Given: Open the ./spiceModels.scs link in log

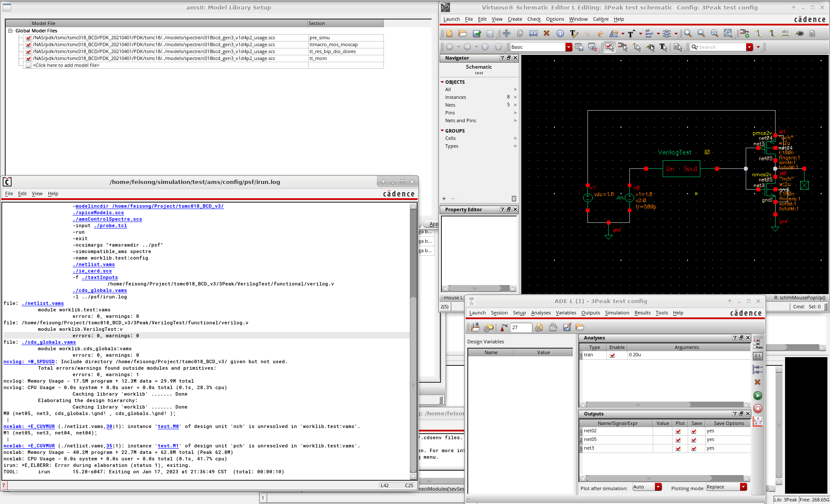Looking at the screenshot, I should 98,213.
